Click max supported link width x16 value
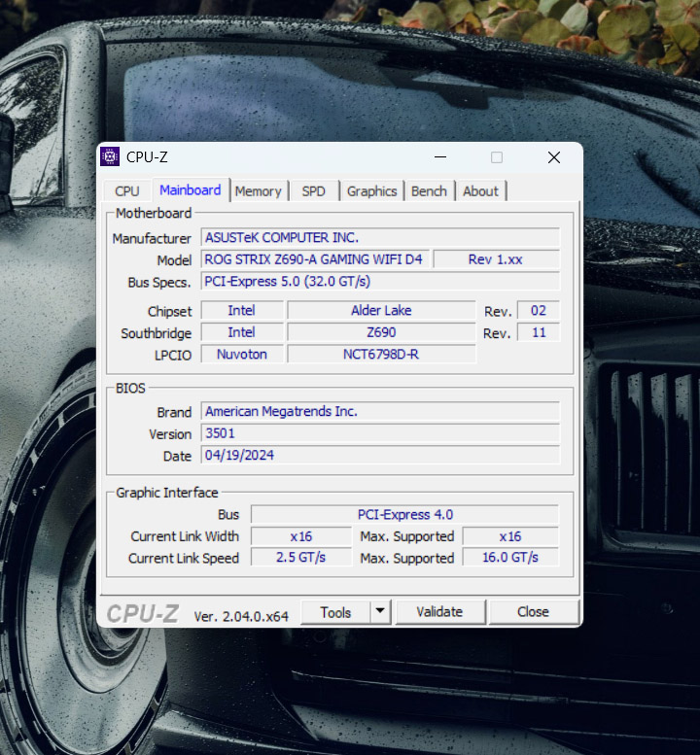The image size is (700, 755). coord(510,536)
